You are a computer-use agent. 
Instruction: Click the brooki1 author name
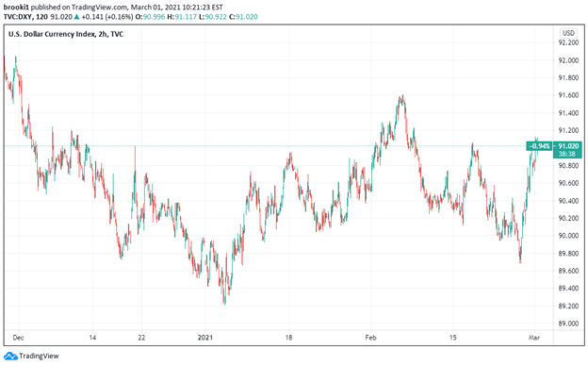(x=16, y=8)
